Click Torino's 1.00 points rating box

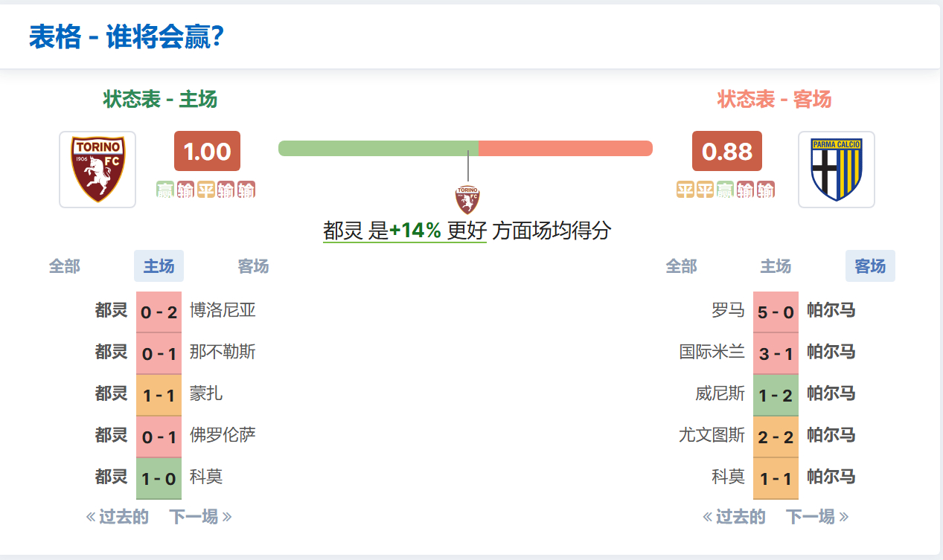[x=207, y=152]
